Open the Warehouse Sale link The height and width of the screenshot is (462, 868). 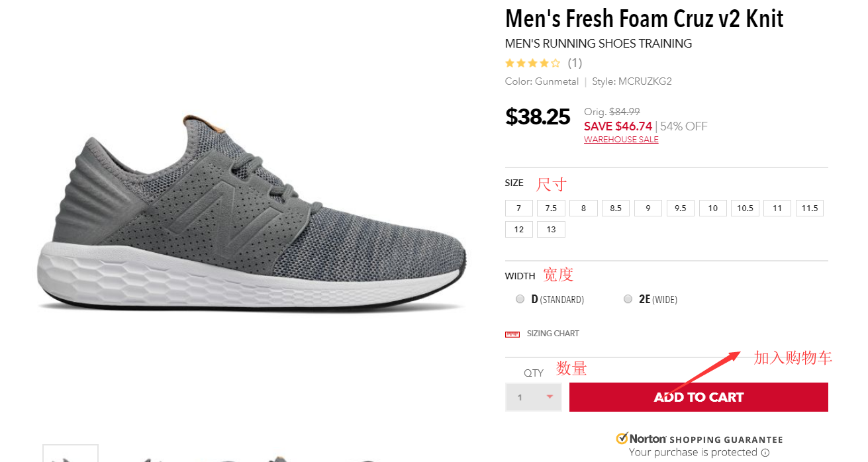(x=621, y=140)
